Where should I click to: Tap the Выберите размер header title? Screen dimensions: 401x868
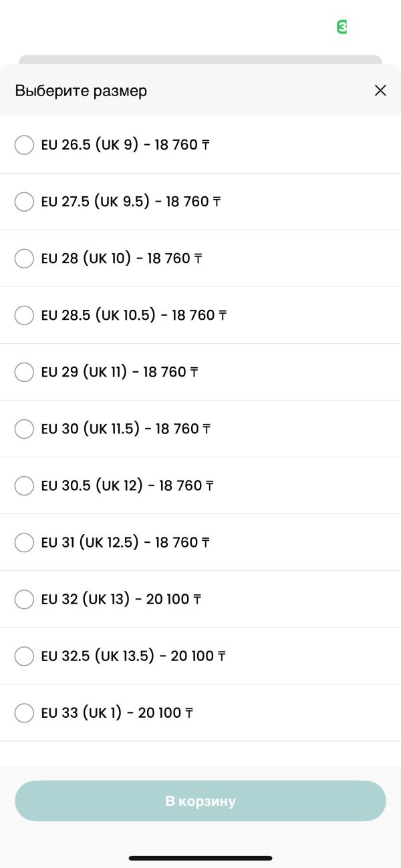pos(81,91)
